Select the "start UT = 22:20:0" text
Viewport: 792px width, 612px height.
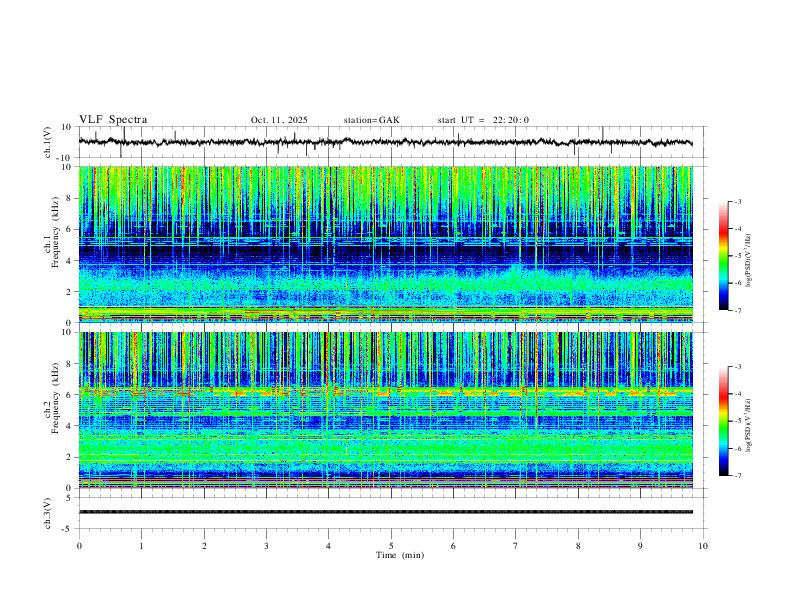pyautogui.click(x=483, y=120)
